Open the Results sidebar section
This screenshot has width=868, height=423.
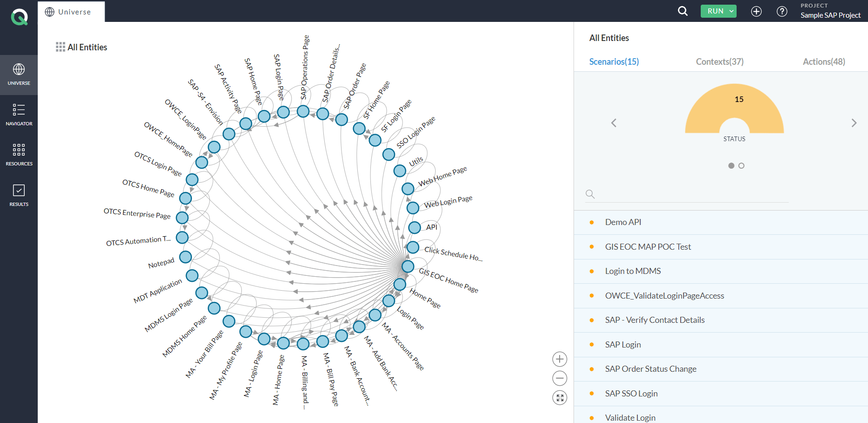pos(19,196)
